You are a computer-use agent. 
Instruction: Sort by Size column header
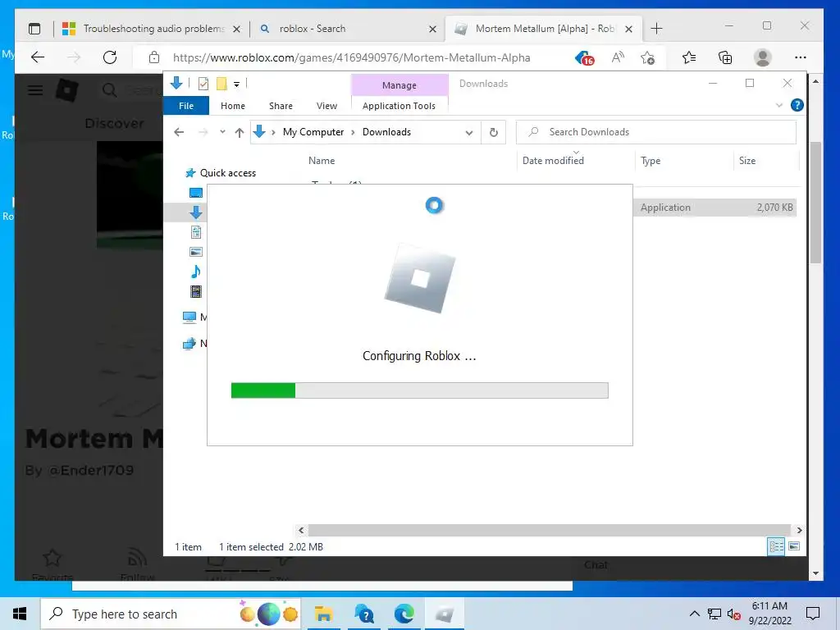746,160
